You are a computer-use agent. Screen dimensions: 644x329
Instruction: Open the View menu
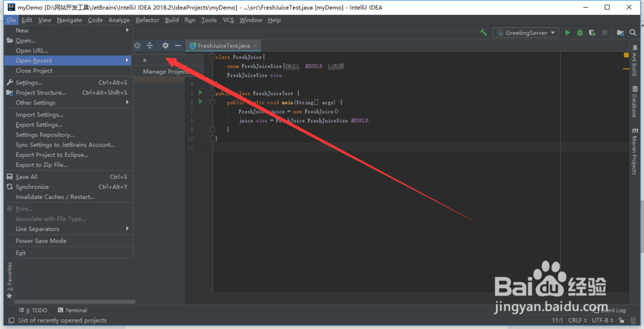pos(44,20)
